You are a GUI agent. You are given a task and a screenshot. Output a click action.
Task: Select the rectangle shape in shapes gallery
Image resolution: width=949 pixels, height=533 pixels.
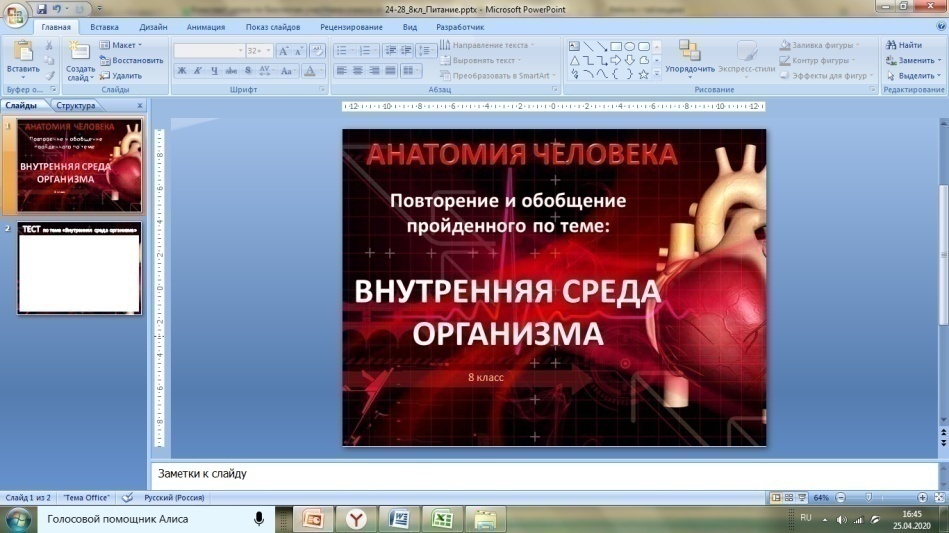click(616, 46)
